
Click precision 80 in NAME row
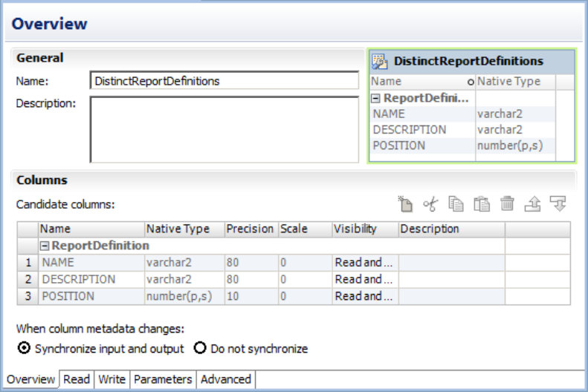pyautogui.click(x=251, y=263)
